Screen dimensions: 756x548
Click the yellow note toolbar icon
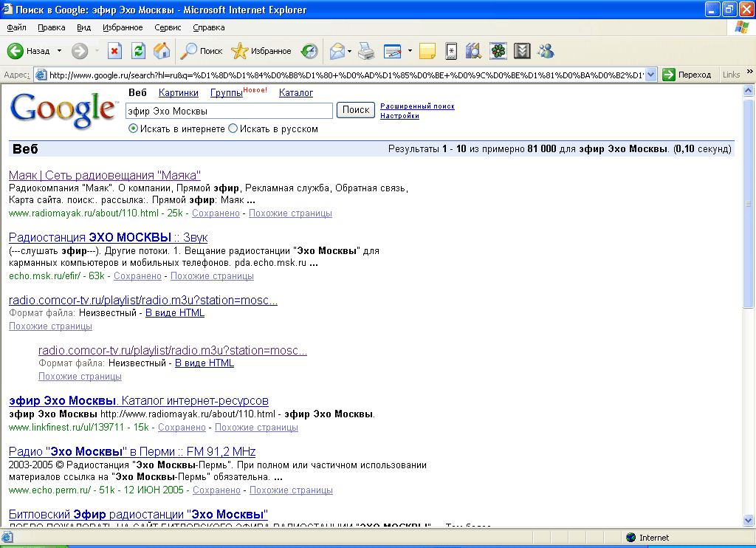(427, 51)
